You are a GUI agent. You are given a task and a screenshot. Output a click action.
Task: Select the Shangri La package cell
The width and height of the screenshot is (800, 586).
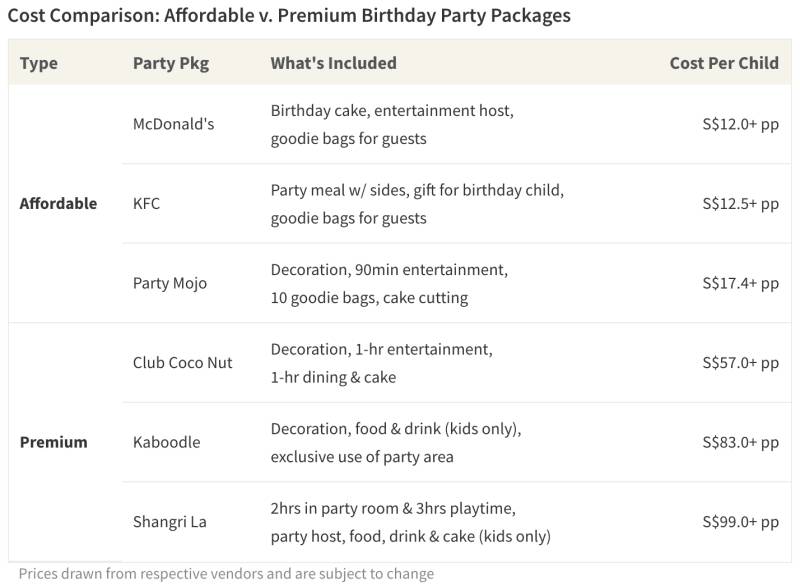coord(169,521)
